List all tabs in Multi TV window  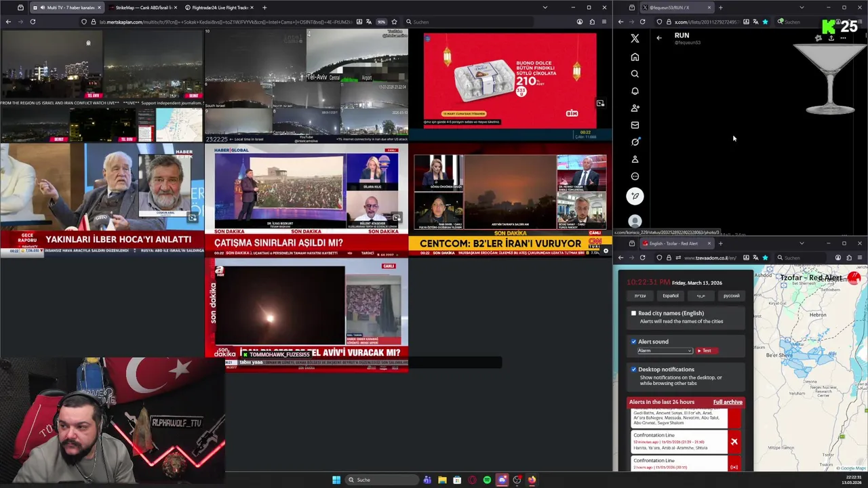(545, 7)
